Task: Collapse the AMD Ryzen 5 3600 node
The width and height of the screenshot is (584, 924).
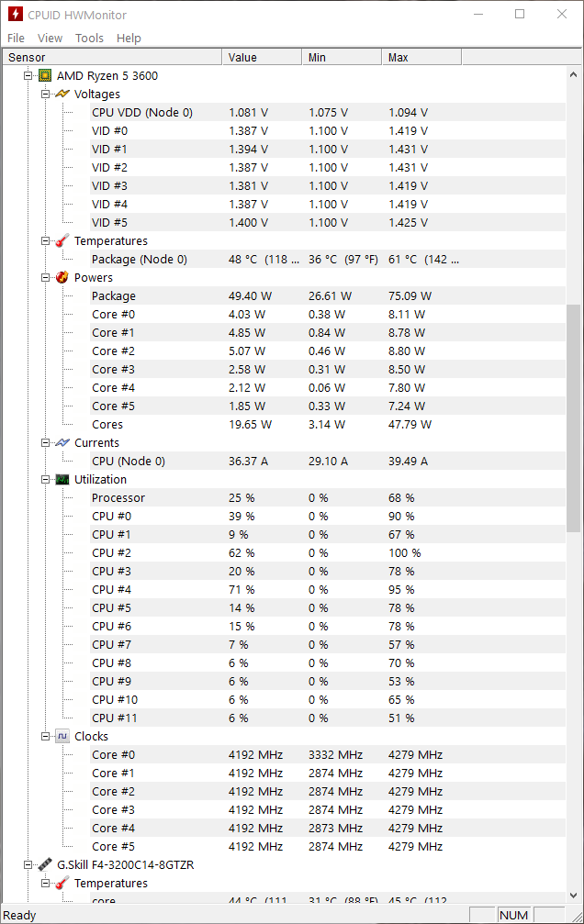Action: (x=28, y=75)
